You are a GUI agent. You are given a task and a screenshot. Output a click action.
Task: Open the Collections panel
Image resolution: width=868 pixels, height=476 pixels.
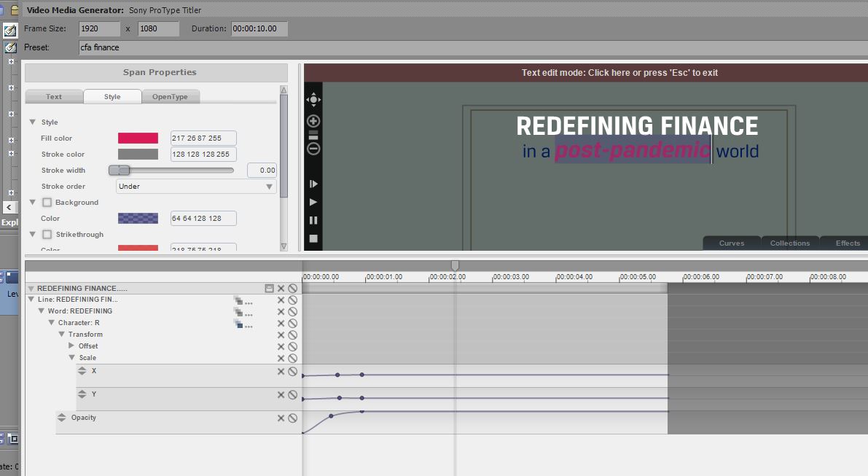click(790, 243)
